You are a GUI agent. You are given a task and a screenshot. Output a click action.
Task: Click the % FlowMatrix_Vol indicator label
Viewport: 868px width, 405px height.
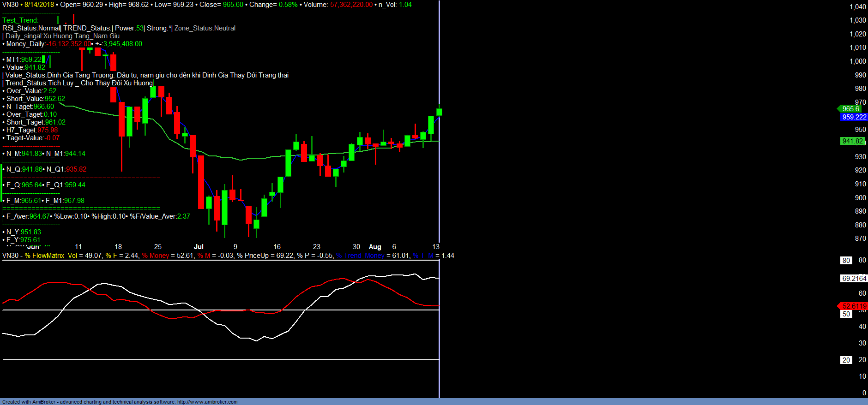(x=51, y=256)
